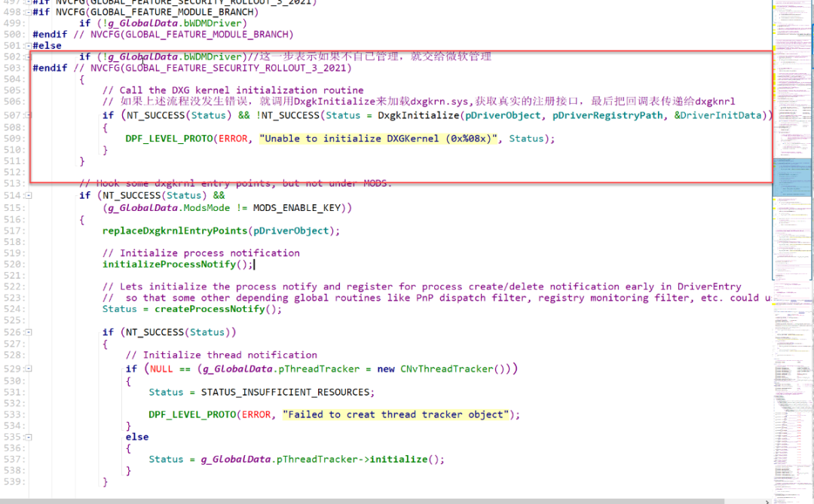Click the scroll-right arrow on the horizontal scrollbar

pyautogui.click(x=767, y=501)
